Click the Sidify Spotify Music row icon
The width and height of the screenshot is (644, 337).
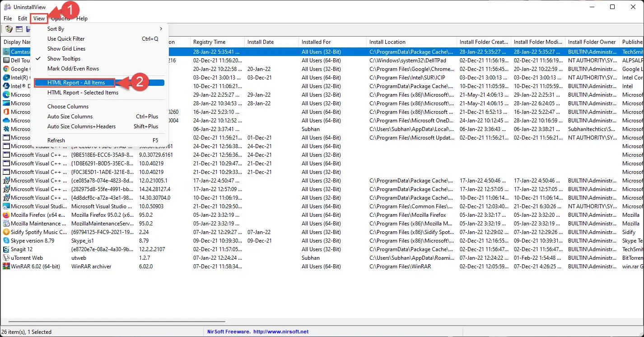6,232
